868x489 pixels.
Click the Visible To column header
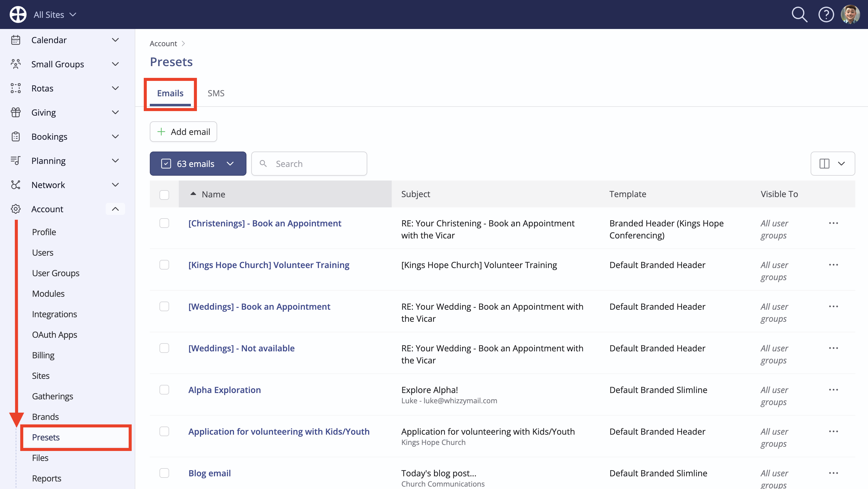coord(779,194)
